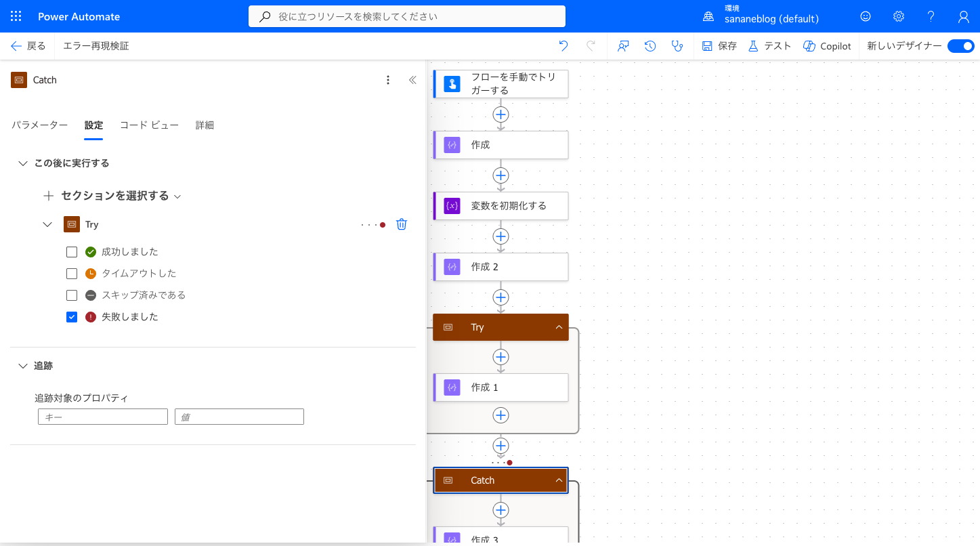
Task: Send feedback using the smiley icon
Action: 866,16
